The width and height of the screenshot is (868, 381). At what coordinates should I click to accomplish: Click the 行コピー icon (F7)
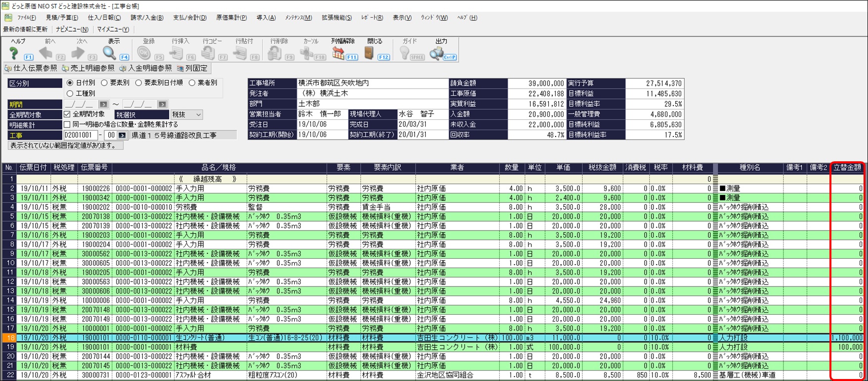click(x=208, y=53)
